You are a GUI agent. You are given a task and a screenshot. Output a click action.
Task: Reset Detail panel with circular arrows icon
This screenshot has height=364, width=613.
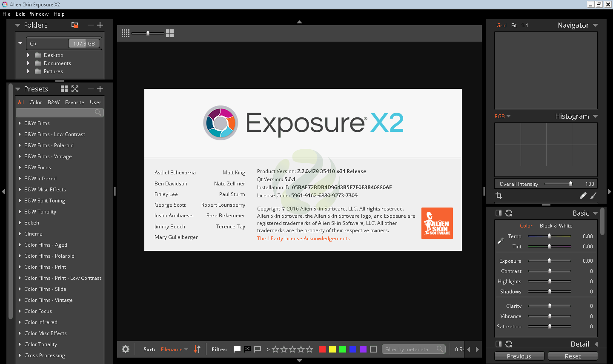509,344
